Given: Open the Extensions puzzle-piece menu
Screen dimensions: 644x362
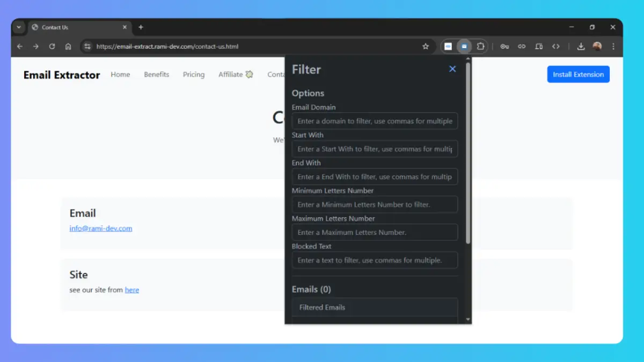Looking at the screenshot, I should pos(480,47).
